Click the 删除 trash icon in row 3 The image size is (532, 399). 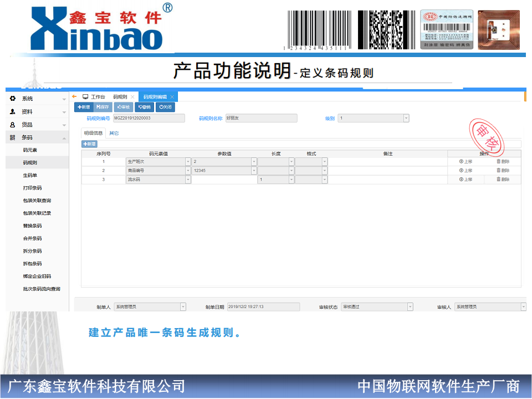[x=499, y=179]
